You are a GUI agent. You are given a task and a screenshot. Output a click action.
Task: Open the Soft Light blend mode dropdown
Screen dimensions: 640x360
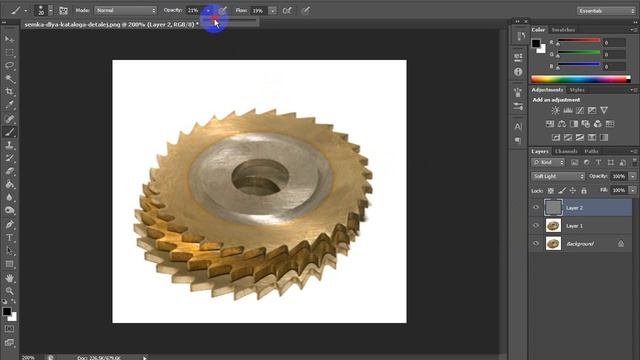(558, 176)
